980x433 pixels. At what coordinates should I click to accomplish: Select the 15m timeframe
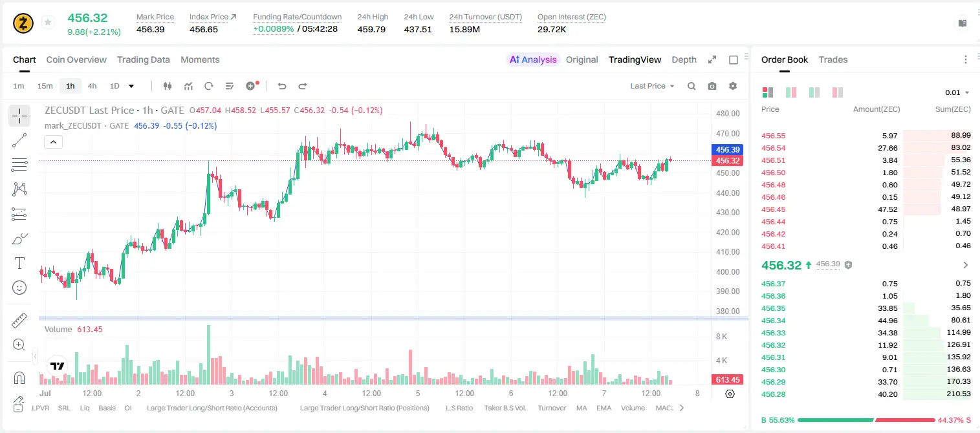click(45, 86)
